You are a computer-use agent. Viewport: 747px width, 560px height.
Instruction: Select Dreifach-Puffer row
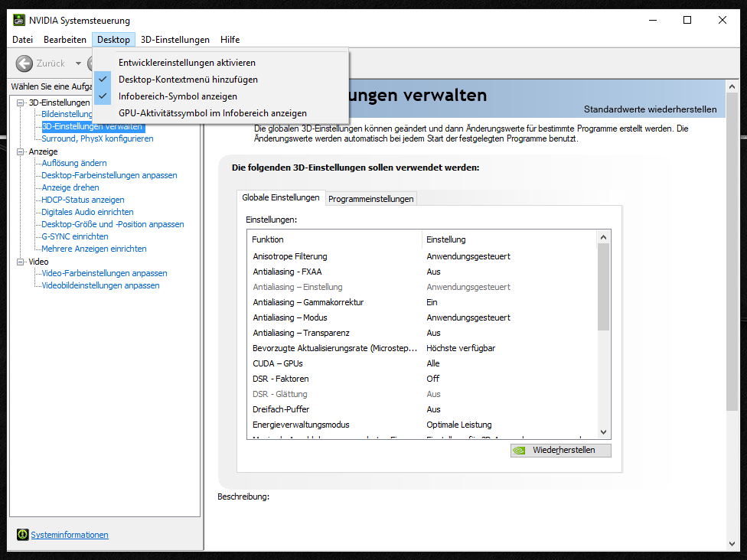click(x=422, y=409)
